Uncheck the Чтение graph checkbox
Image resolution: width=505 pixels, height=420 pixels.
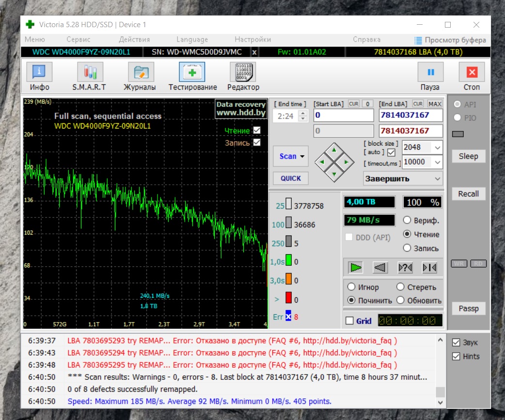point(257,130)
